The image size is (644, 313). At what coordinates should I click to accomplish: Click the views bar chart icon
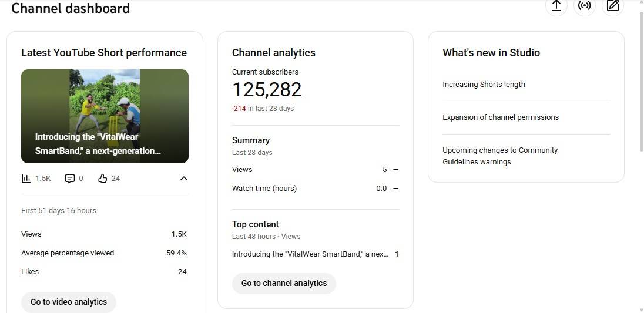click(x=26, y=179)
